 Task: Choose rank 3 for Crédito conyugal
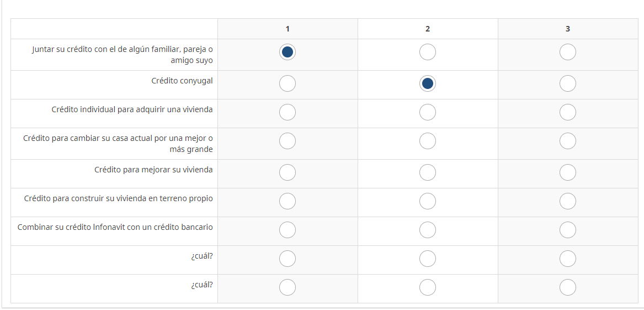click(x=567, y=84)
